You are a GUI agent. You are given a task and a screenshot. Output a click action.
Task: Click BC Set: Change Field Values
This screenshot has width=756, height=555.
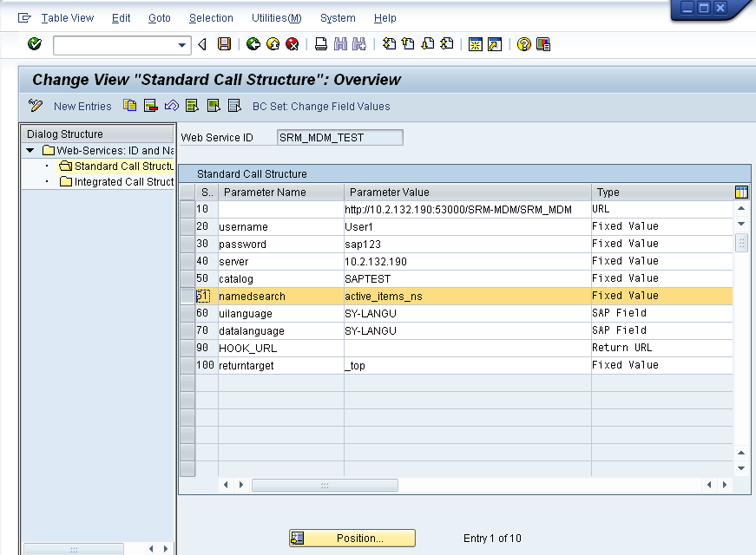(322, 107)
